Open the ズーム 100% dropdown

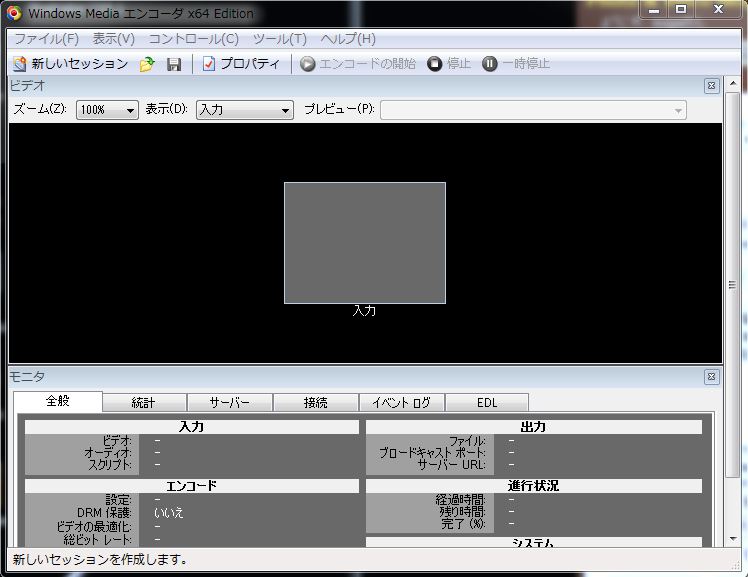(107, 110)
